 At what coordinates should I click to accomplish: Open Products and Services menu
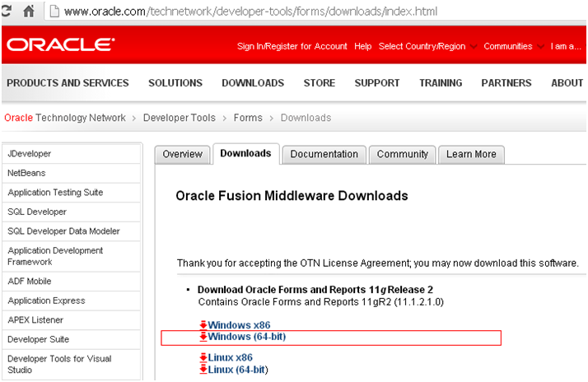pyautogui.click(x=68, y=83)
